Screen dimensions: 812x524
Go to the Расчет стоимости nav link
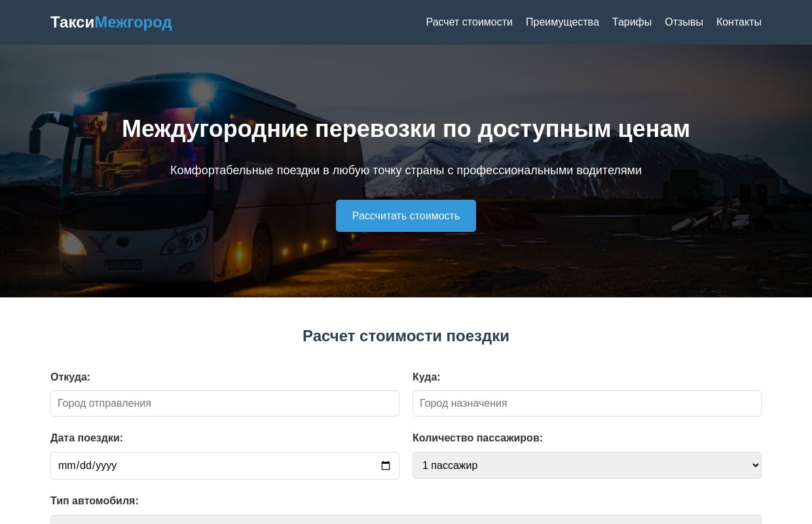469,22
